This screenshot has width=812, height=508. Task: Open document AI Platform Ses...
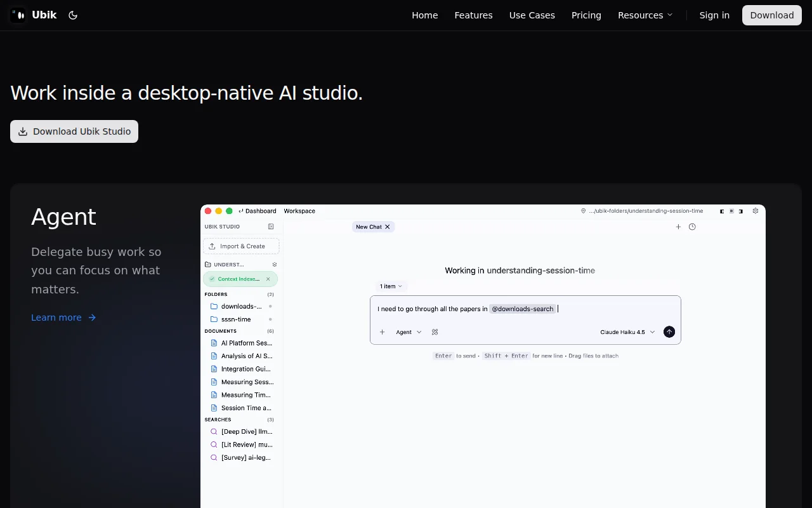241,343
